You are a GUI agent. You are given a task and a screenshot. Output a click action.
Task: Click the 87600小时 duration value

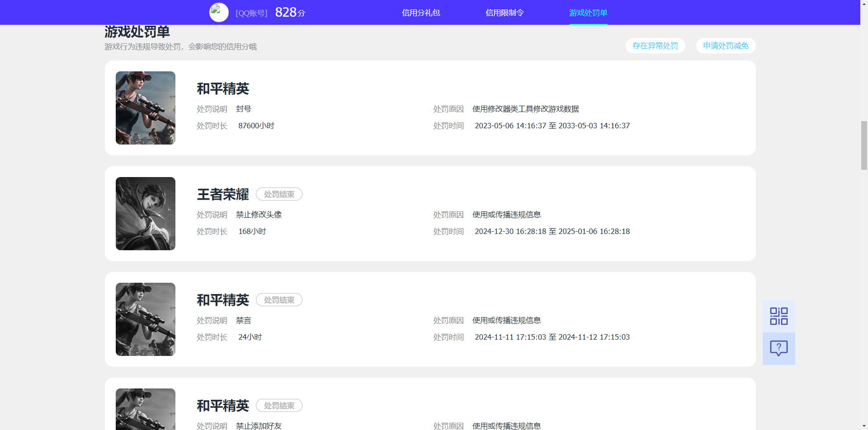click(x=256, y=126)
